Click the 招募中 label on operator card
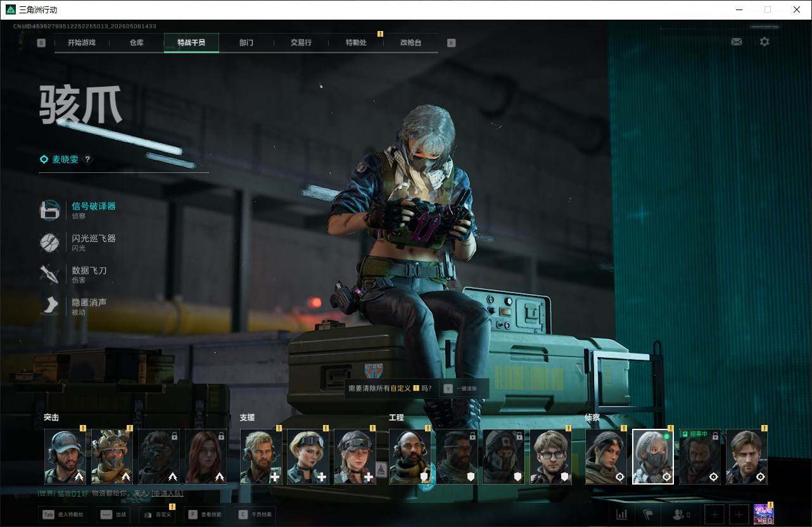812x527 pixels. [695, 434]
